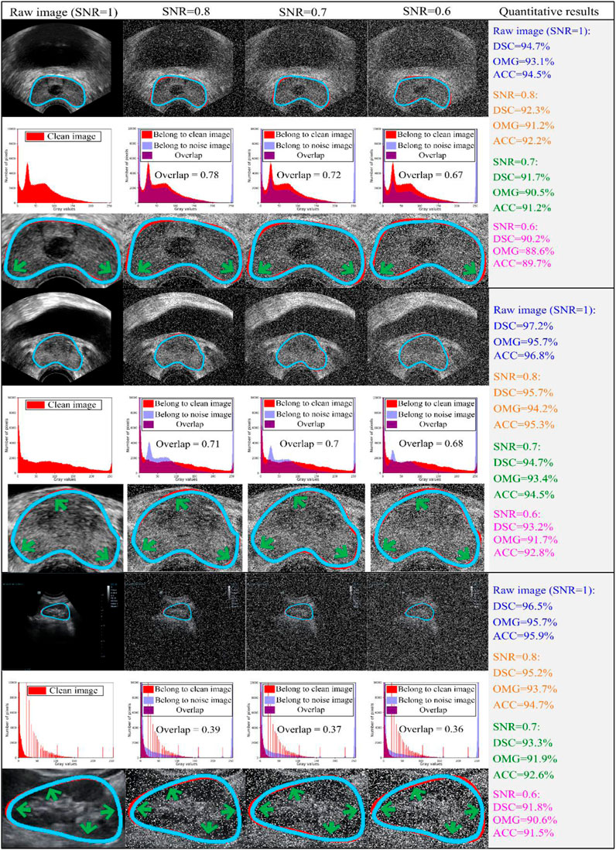Click the Quantitative results header
The height and width of the screenshot is (850, 616).
coord(549,11)
